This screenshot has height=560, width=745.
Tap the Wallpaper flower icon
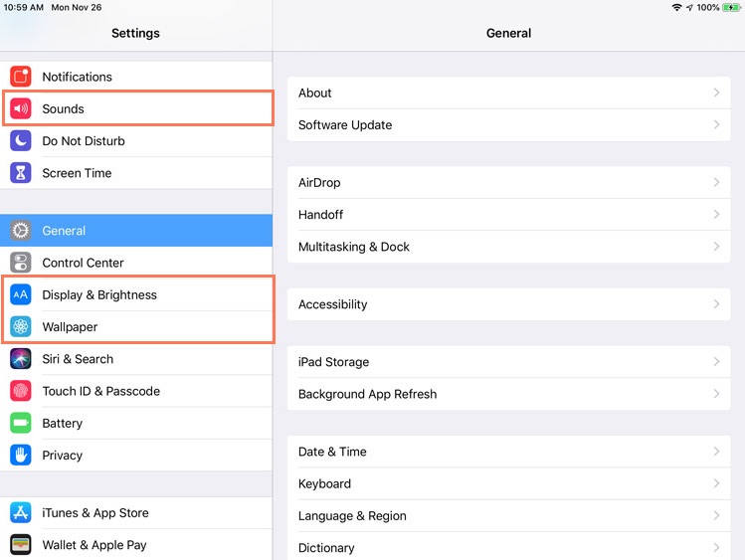21,327
